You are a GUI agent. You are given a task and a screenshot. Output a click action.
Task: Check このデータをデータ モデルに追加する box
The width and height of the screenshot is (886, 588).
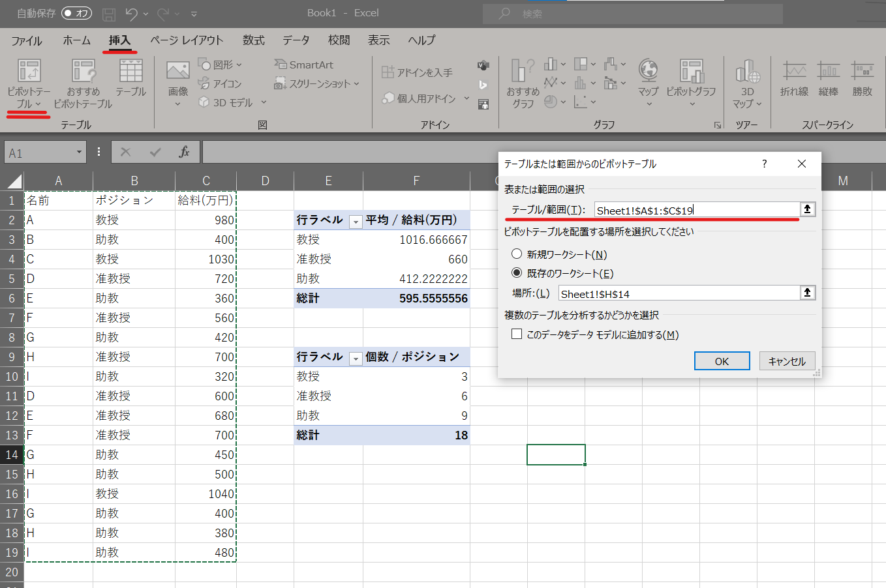(x=517, y=334)
